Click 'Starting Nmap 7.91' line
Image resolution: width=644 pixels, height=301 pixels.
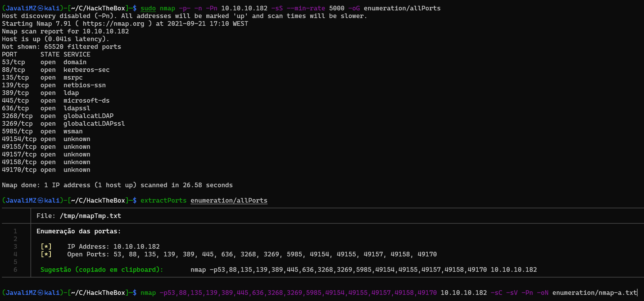[x=125, y=24]
